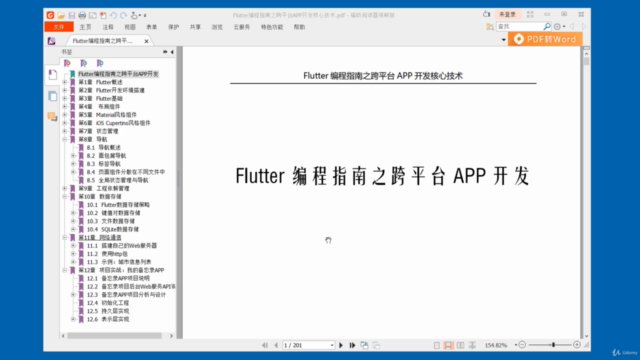Open page number dropdown arrow

[332, 345]
